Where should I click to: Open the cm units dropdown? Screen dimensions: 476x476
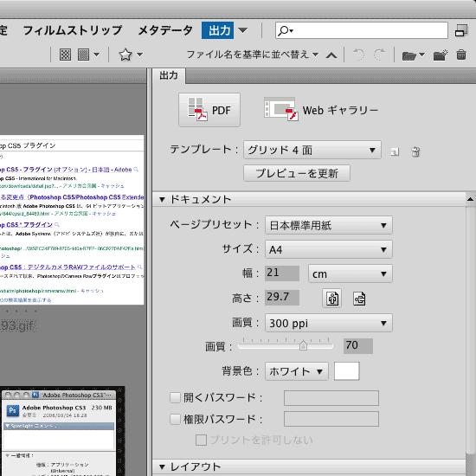tap(351, 273)
